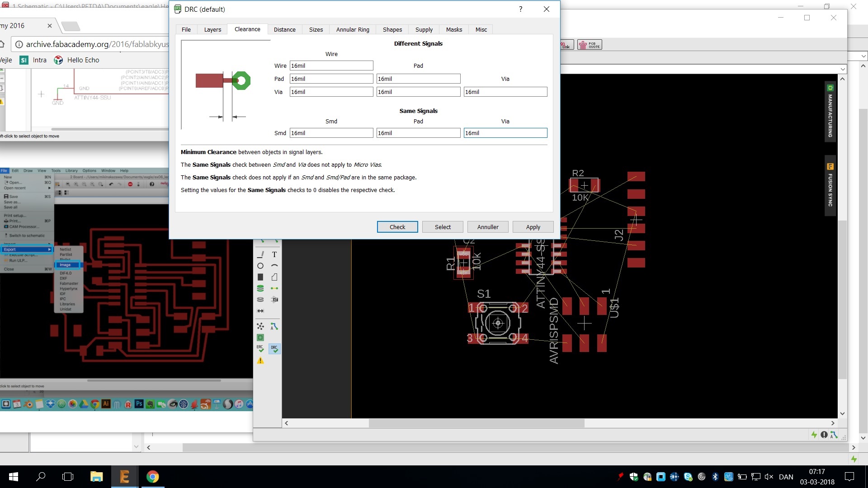
Task: Switch to the Distance tab
Action: (x=284, y=29)
